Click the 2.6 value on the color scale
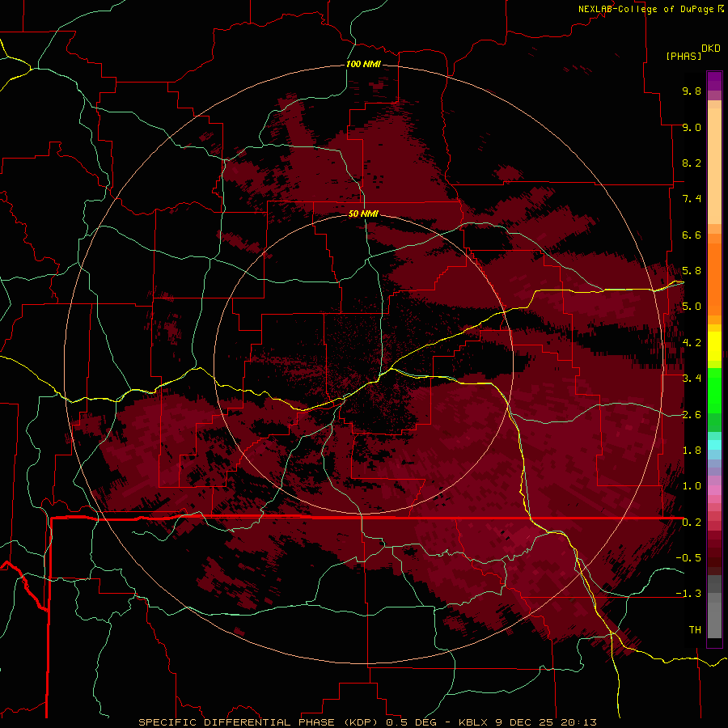Image resolution: width=728 pixels, height=728 pixels. [x=692, y=415]
